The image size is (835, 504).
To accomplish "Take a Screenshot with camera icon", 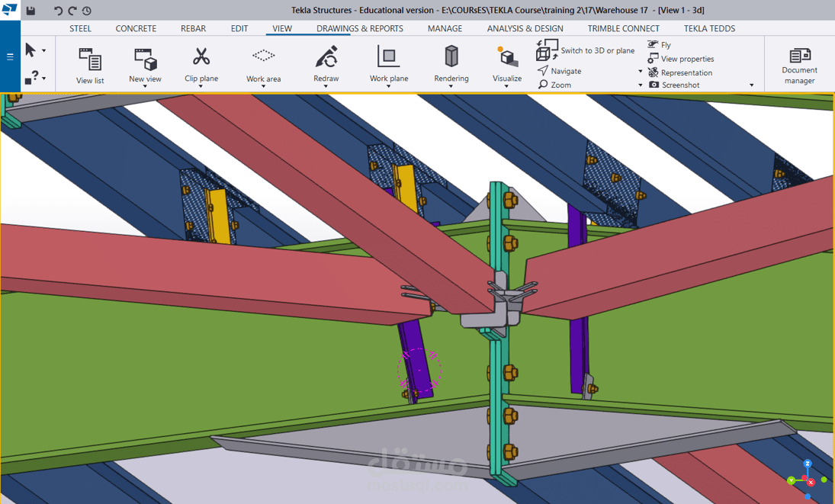I will pos(654,85).
